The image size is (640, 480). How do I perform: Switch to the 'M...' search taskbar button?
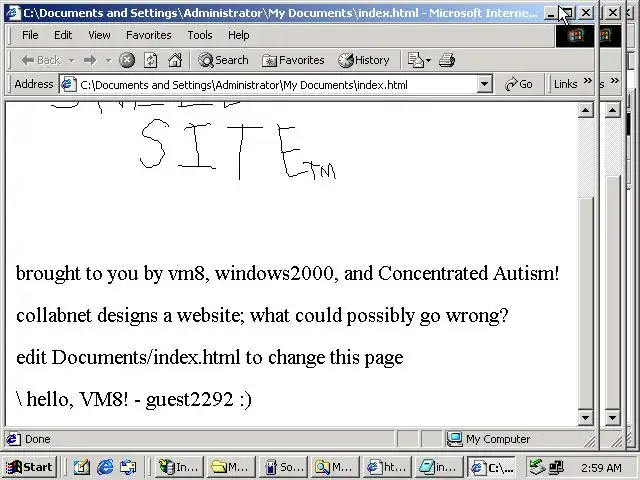(335, 467)
